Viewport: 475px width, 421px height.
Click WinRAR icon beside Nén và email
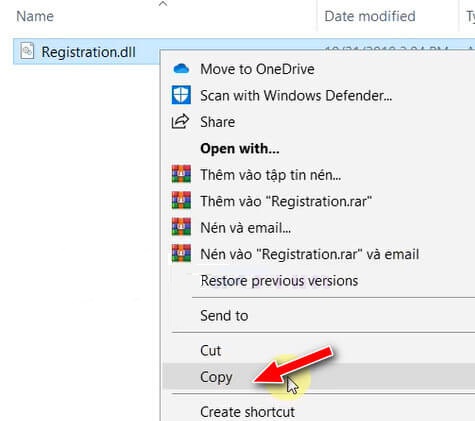pyautogui.click(x=181, y=227)
